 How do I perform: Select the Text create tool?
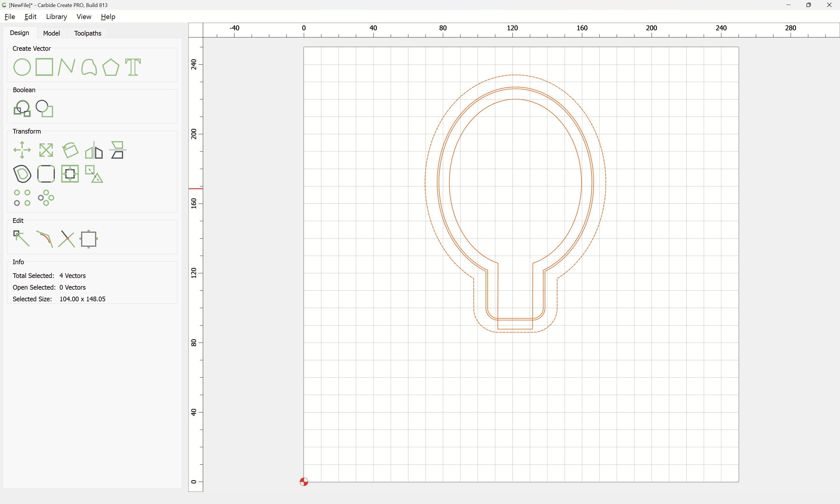133,67
